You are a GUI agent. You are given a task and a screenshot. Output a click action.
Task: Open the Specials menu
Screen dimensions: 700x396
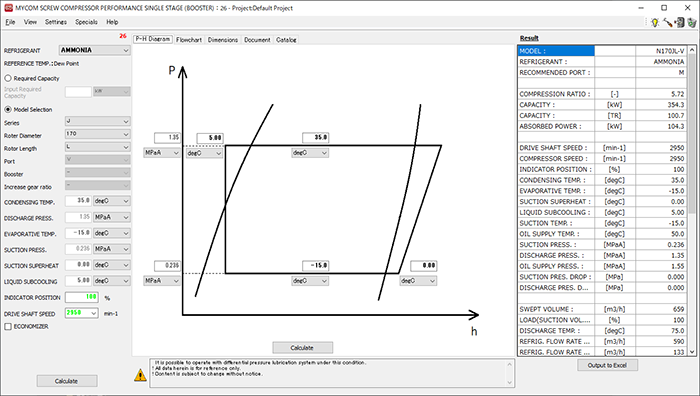[86, 22]
